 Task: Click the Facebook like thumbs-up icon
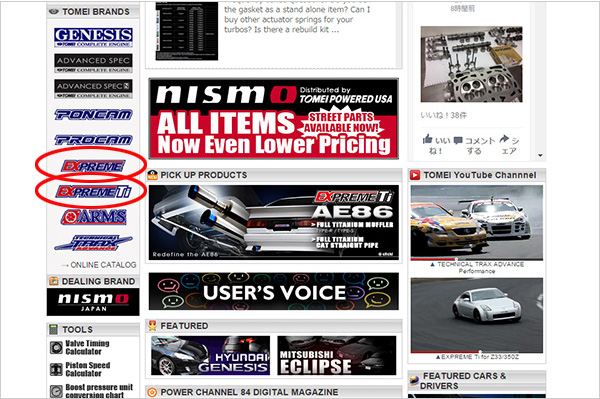(x=427, y=139)
